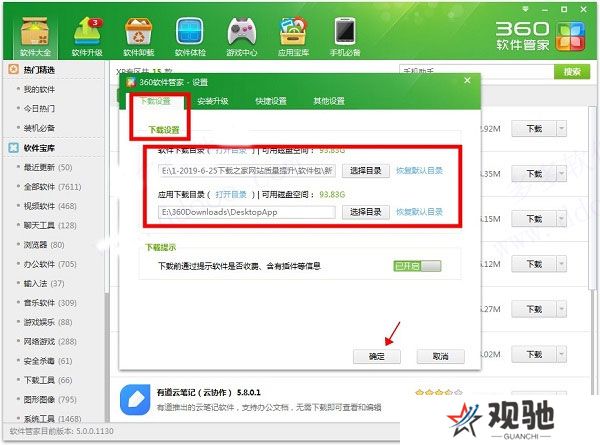The width and height of the screenshot is (600, 445).
Task: Click the main window search input box
Action: (476, 71)
